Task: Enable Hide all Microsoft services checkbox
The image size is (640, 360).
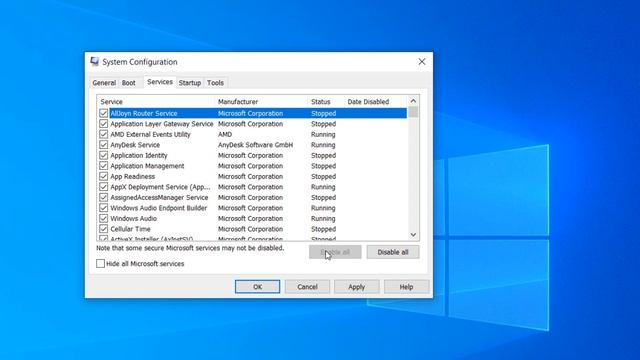Action: coord(100,264)
